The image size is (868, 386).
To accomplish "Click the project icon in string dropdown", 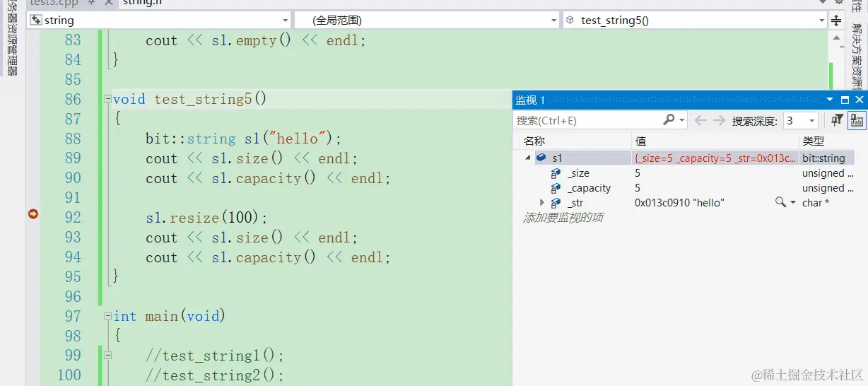I will pos(35,21).
